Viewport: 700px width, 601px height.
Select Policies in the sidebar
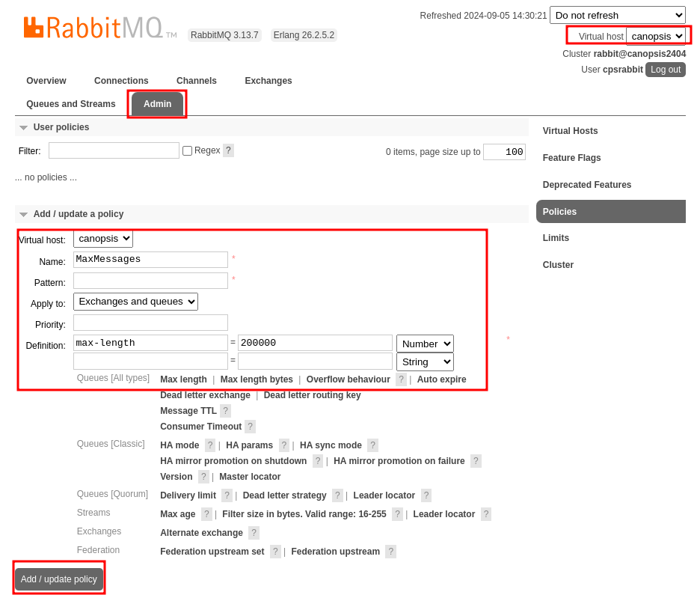point(611,211)
